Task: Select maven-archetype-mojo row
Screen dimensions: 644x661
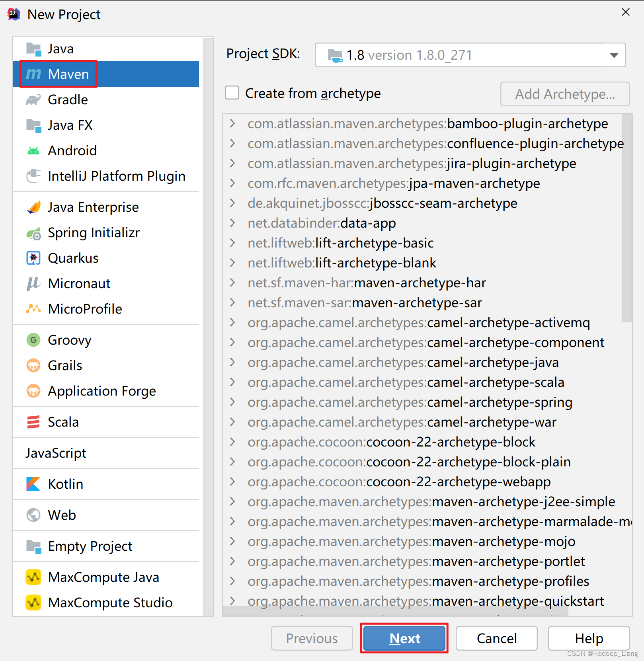Action: point(427,541)
